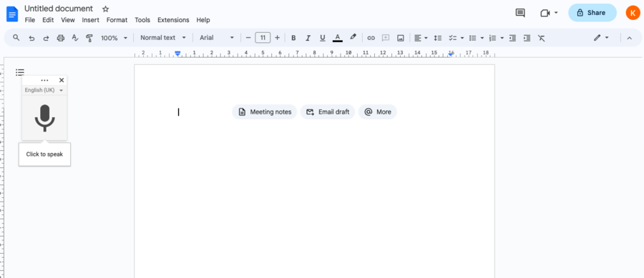Toggle underline formatting
This screenshot has width=644, height=278.
323,38
